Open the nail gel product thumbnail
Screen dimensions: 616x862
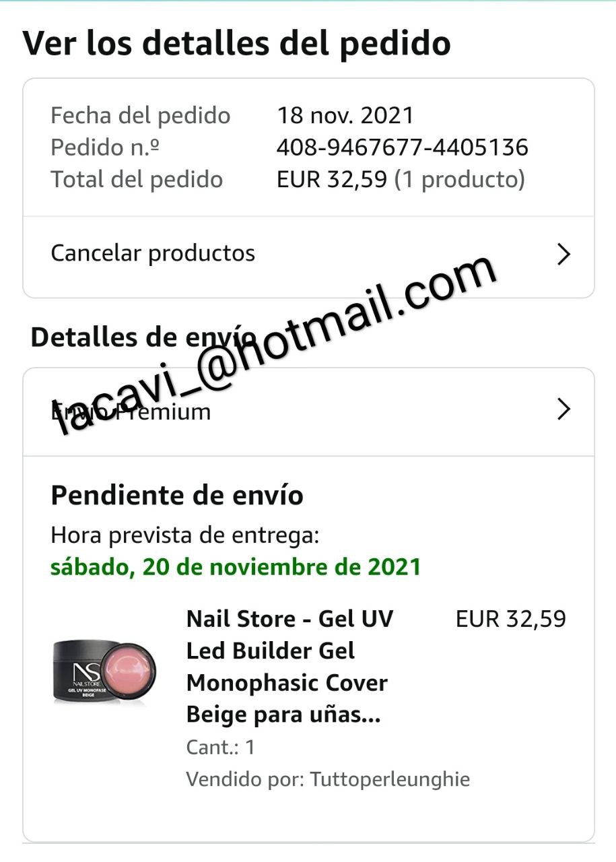pyautogui.click(x=105, y=671)
